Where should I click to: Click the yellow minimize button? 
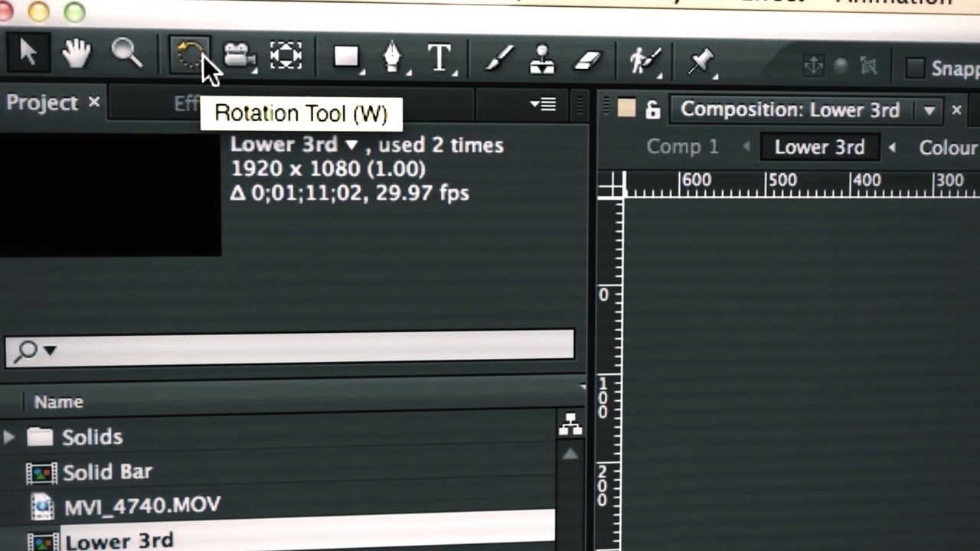tap(38, 10)
